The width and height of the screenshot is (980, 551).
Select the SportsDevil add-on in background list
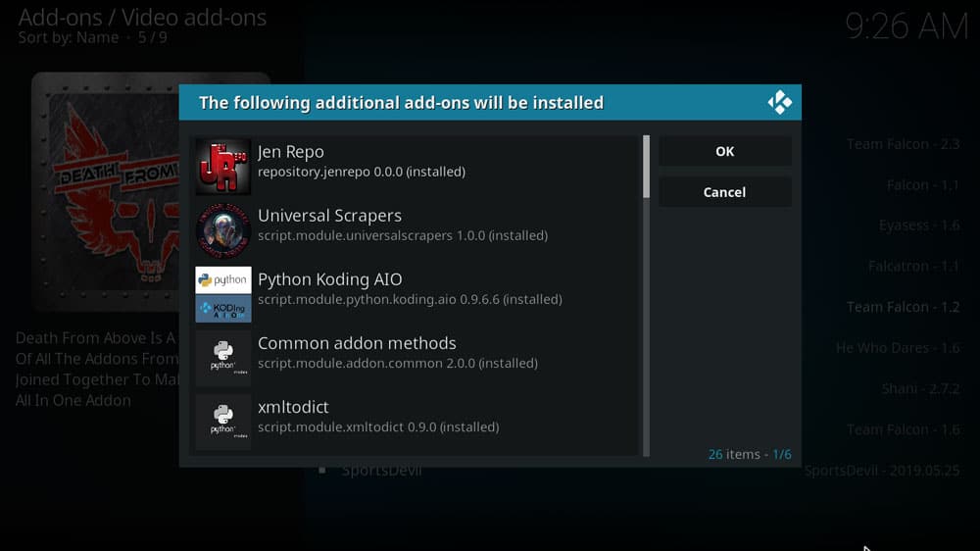[381, 471]
